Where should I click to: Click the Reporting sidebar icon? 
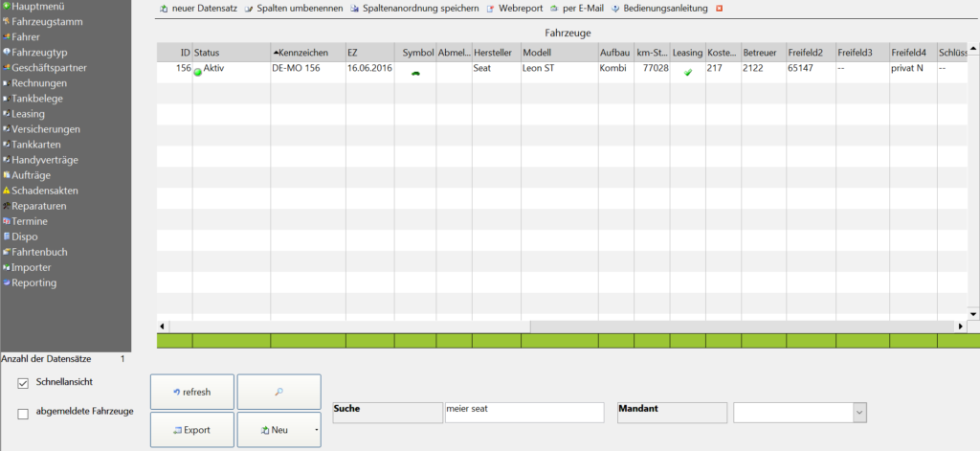click(7, 282)
